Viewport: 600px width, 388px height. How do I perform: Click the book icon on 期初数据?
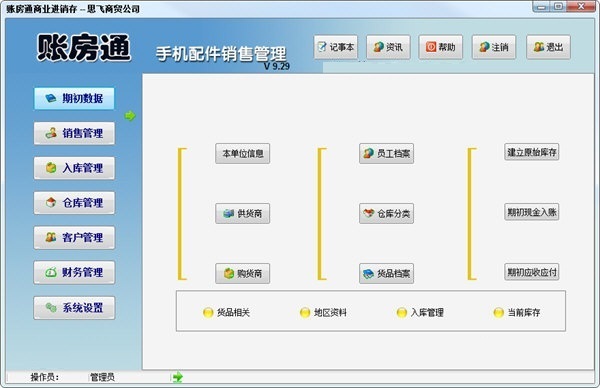coord(51,98)
